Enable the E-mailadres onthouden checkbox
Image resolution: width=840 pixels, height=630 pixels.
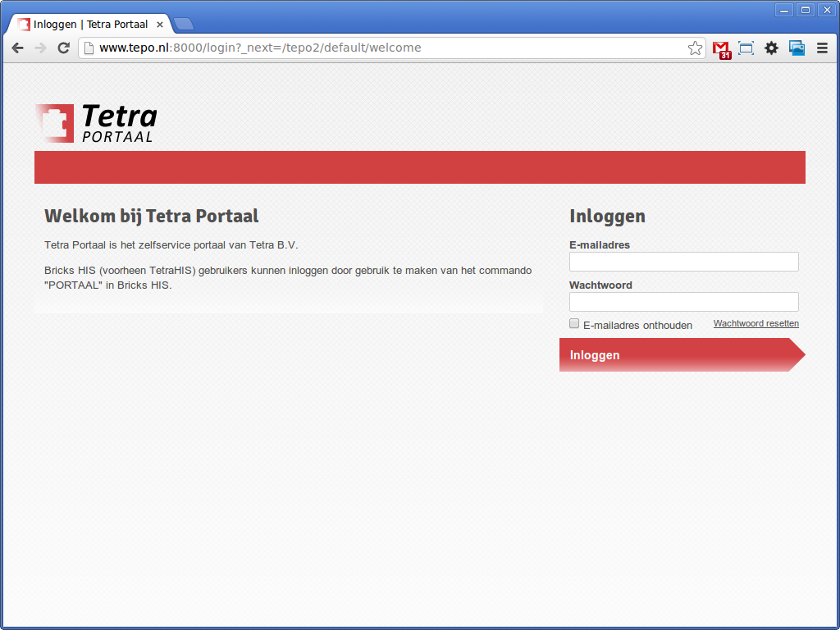coord(574,324)
